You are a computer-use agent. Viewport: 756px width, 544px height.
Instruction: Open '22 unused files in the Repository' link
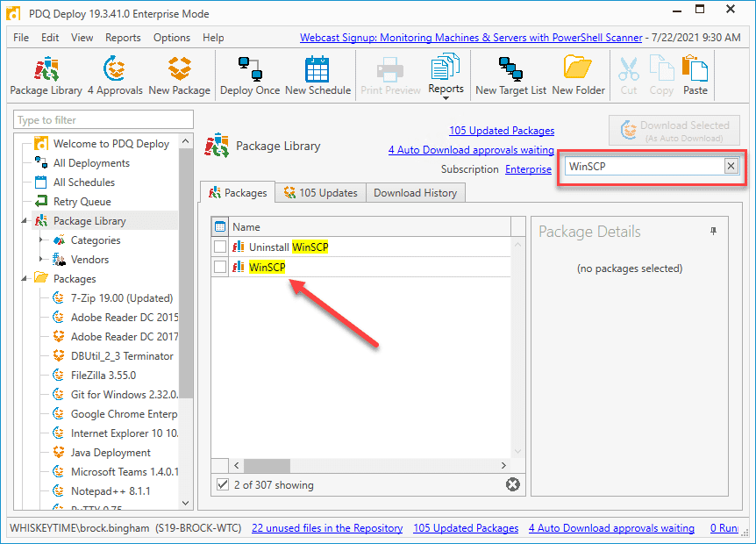click(327, 528)
